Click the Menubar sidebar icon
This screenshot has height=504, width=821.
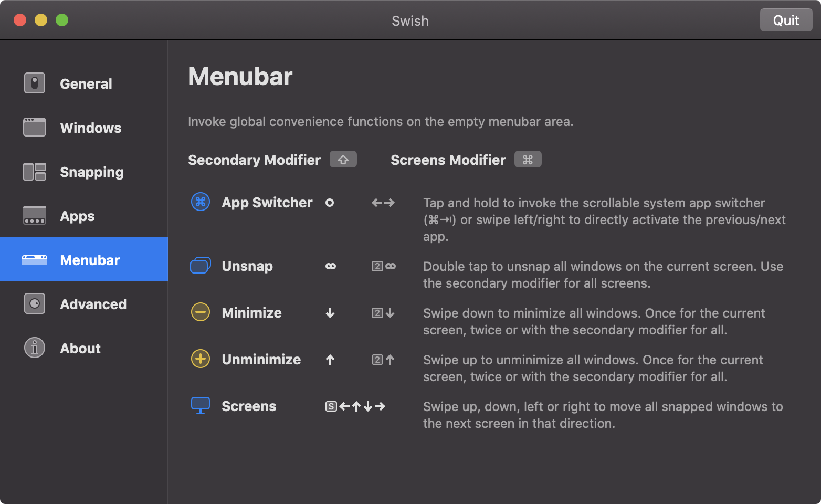point(35,259)
